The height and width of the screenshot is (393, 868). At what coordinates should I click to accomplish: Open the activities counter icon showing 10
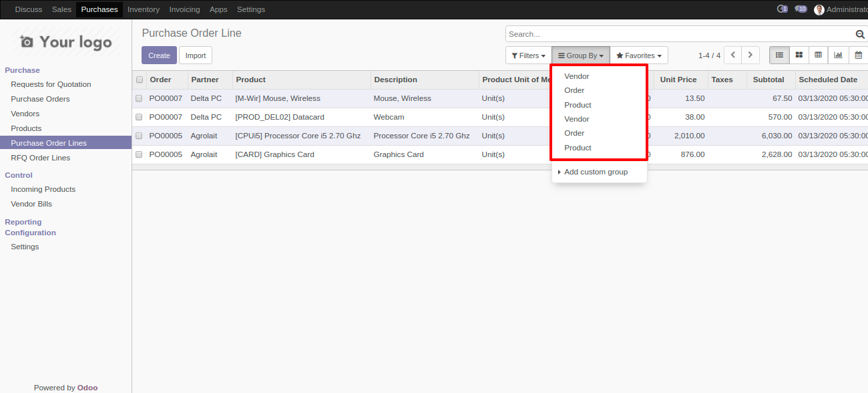(801, 9)
